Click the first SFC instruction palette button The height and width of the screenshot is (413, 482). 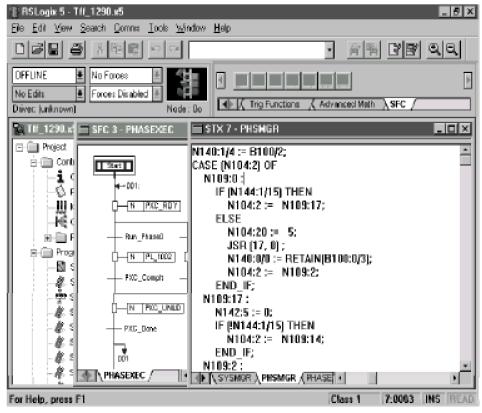[x=242, y=80]
